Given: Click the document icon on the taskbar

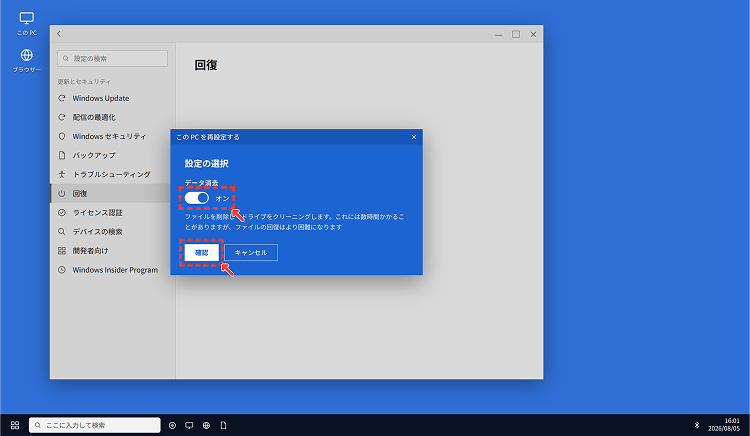Looking at the screenshot, I should (223, 425).
